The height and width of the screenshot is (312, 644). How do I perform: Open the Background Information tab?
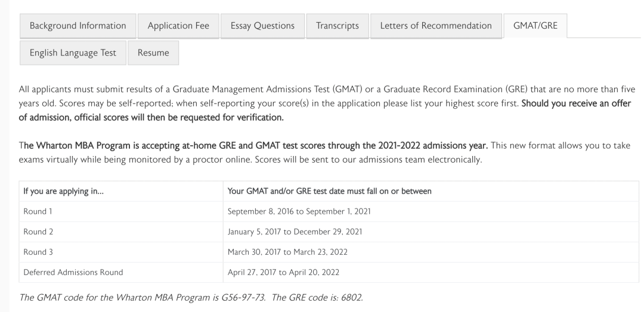78,26
